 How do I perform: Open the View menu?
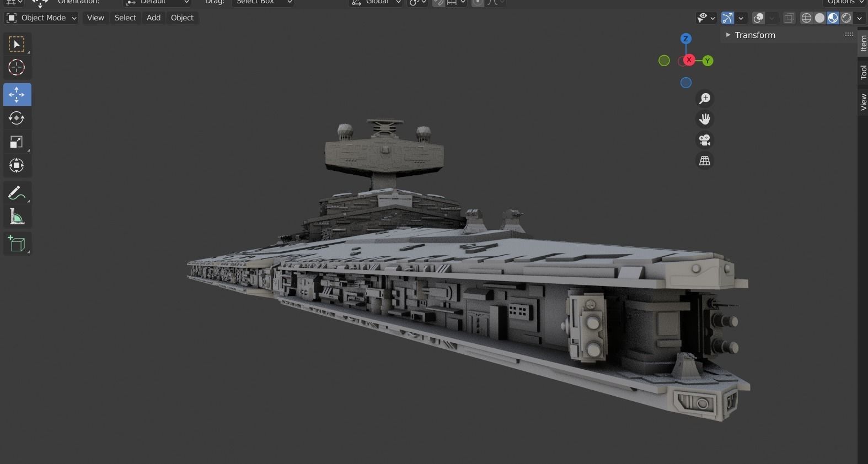(95, 18)
